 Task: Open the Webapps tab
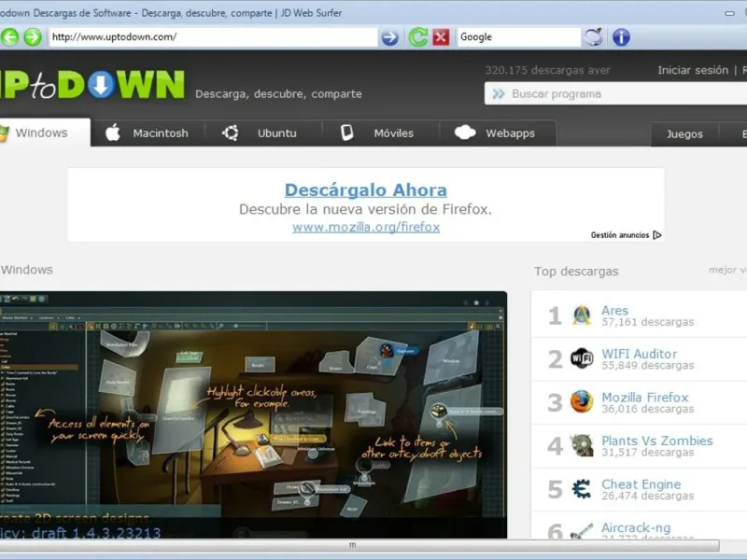point(498,133)
